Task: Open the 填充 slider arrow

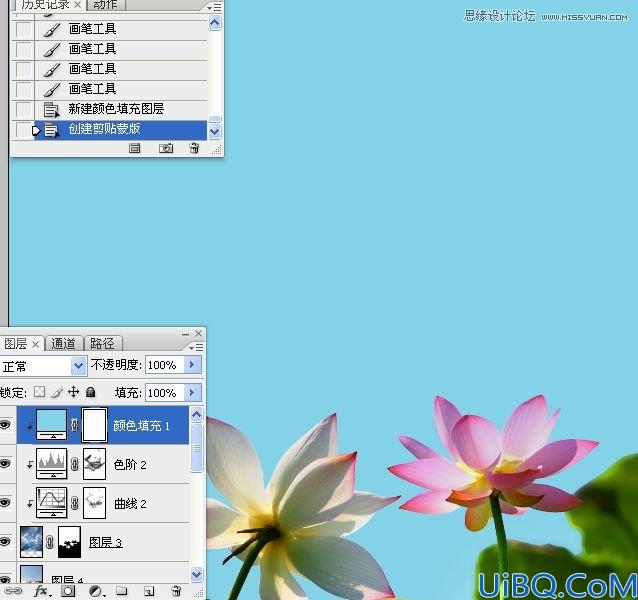Action: [x=192, y=393]
